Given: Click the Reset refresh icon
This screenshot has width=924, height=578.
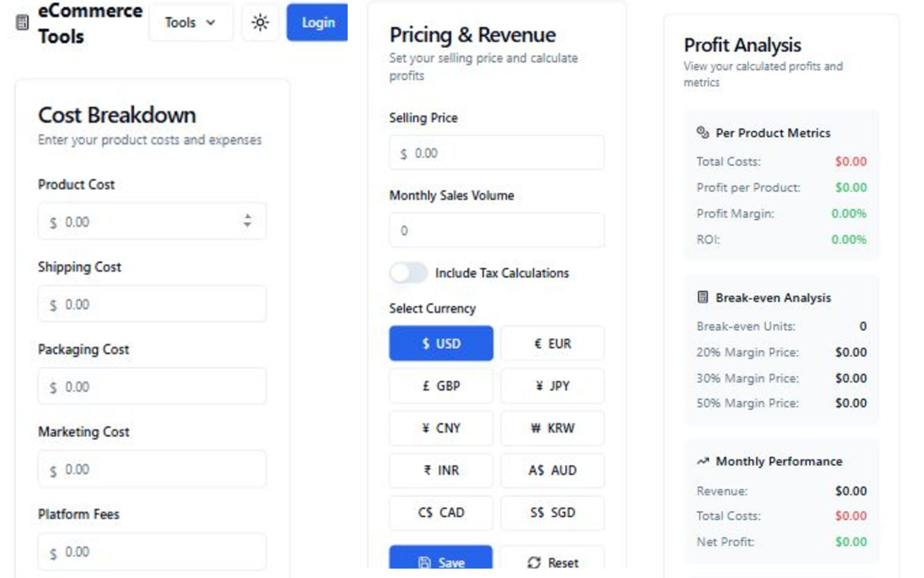Looking at the screenshot, I should 534,562.
